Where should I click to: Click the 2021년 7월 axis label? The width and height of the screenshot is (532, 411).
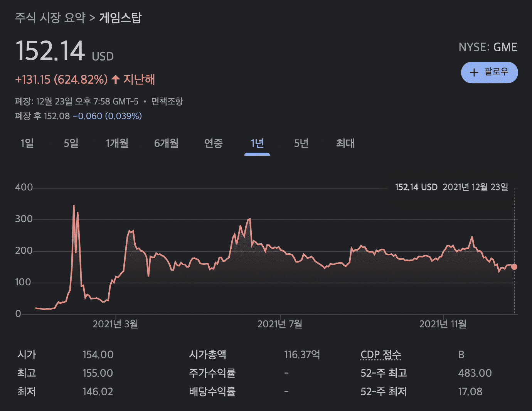click(280, 324)
